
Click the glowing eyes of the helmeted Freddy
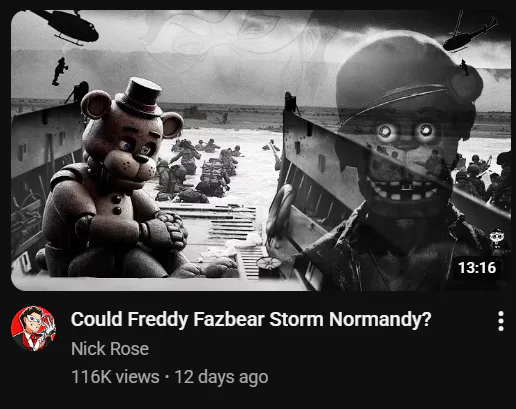405,131
